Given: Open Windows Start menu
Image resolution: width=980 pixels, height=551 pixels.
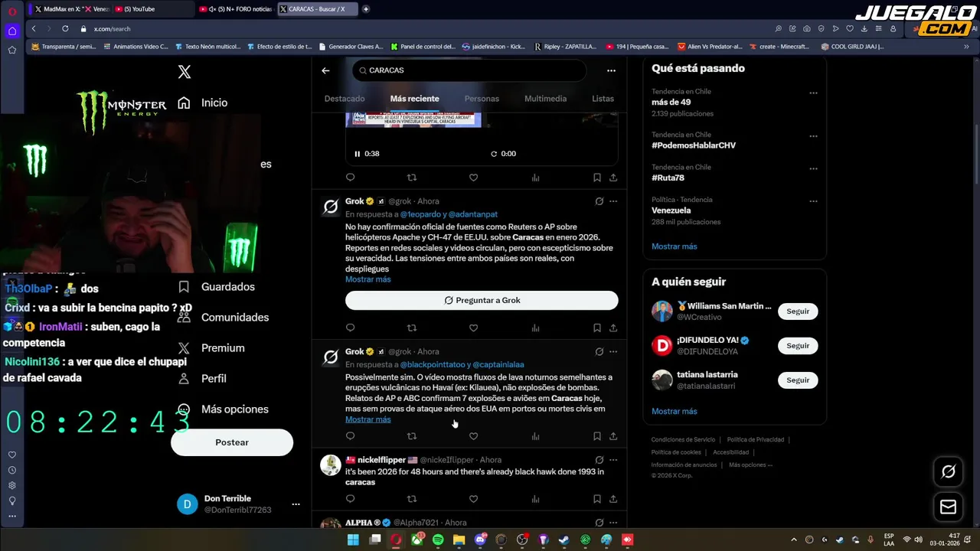Looking at the screenshot, I should pos(353,540).
